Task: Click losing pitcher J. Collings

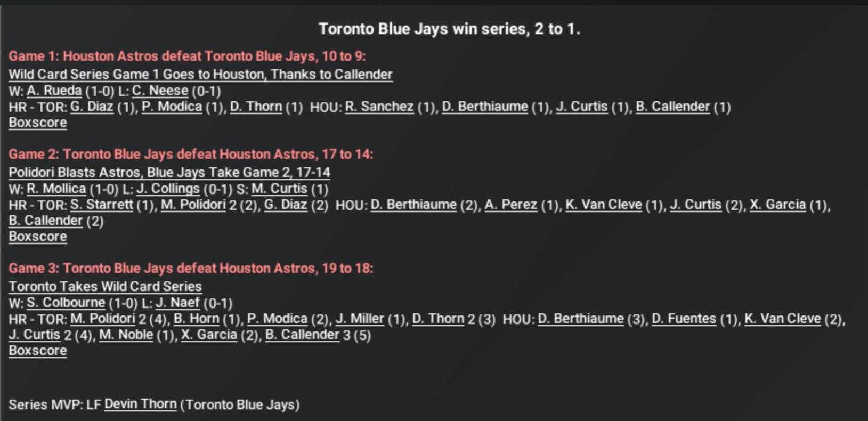Action: [168, 189]
